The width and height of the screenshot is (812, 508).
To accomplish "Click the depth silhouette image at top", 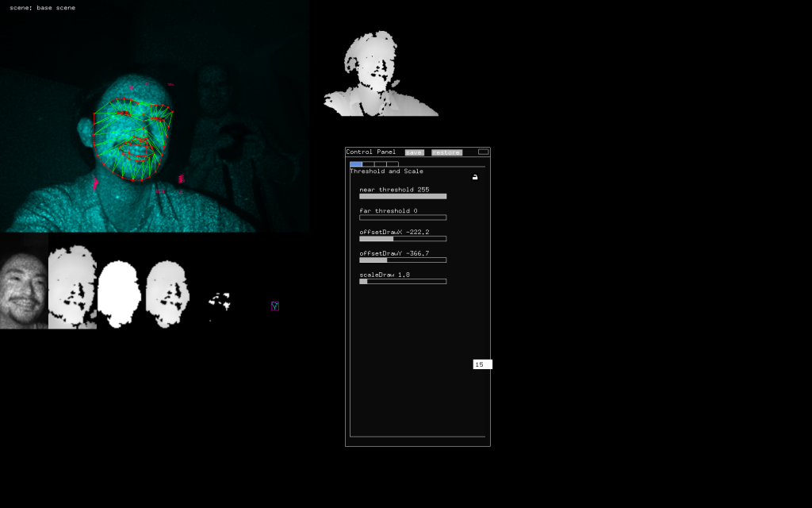I will point(379,75).
